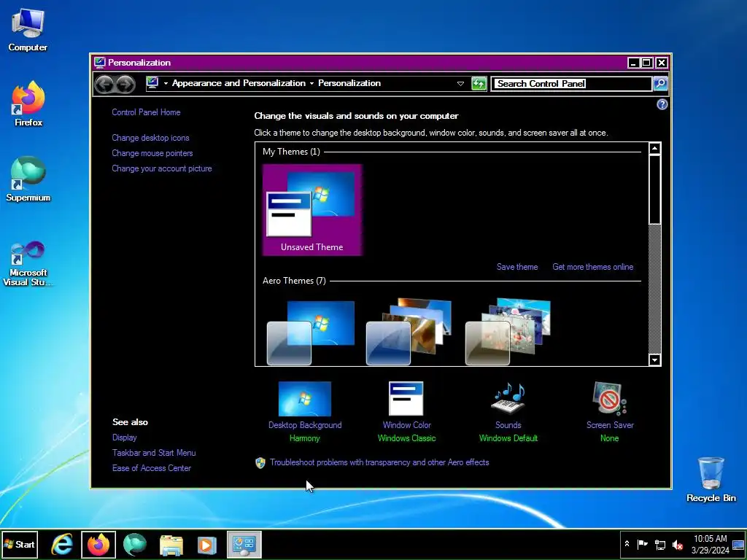Click the muted volume tray icon

click(678, 544)
